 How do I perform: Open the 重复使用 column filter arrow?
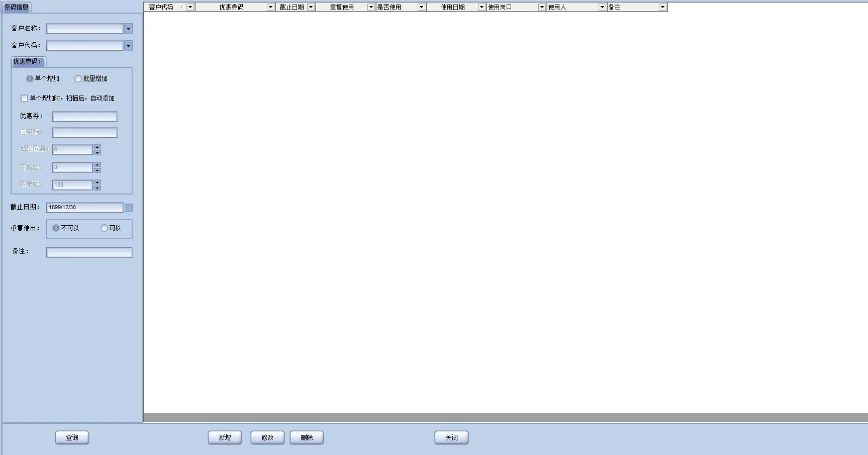[371, 7]
